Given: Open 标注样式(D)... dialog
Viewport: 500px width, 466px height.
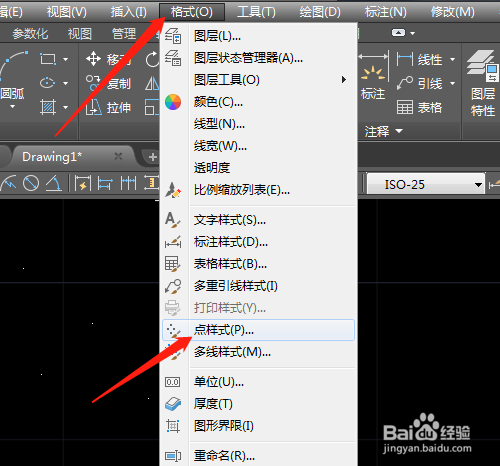Looking at the screenshot, I should click(x=258, y=242).
